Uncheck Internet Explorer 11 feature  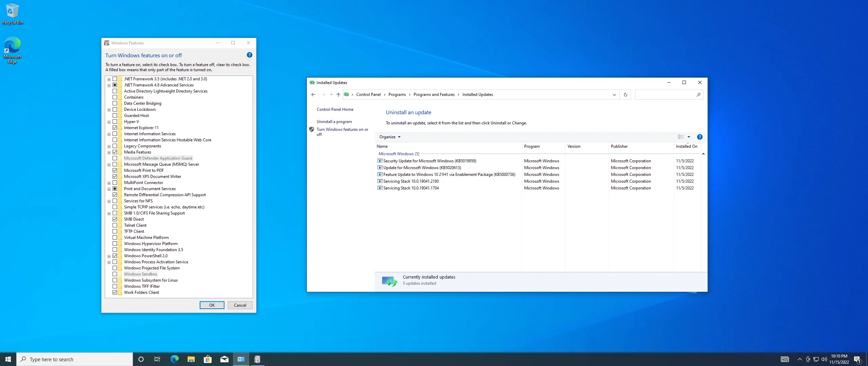click(115, 128)
